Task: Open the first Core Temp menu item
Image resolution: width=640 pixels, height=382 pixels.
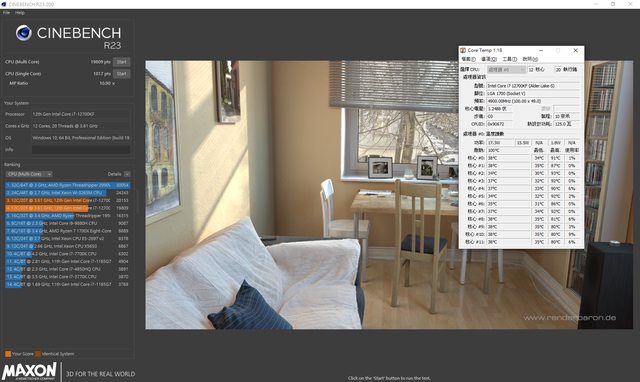Action: point(468,59)
